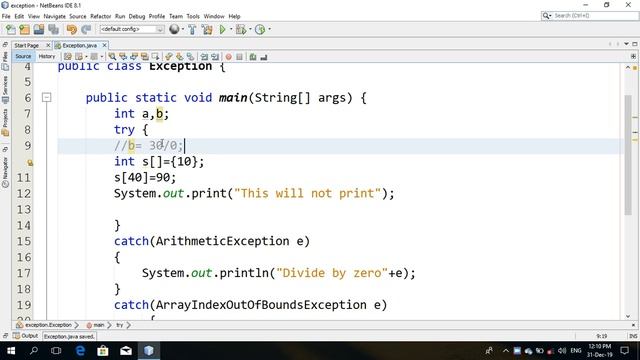Image resolution: width=640 pixels, height=360 pixels.
Task: Open Microsoft Store from taskbar
Action: pos(103,351)
